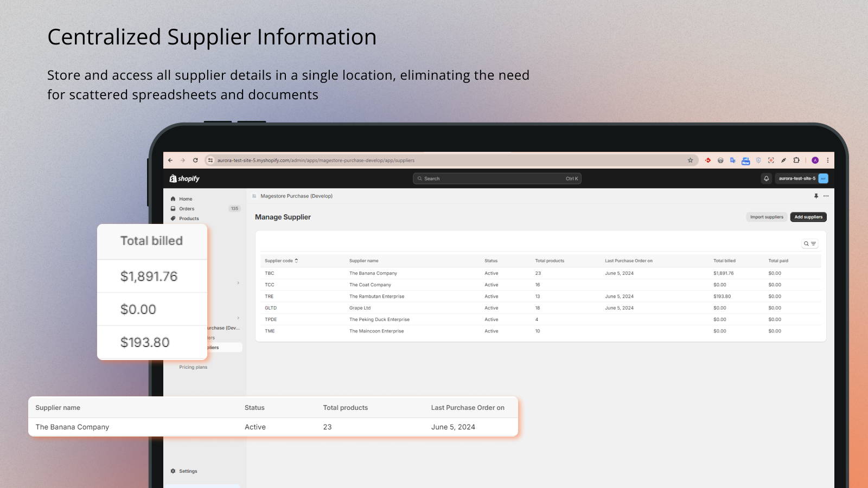Click the Settings gear icon

pos(173,471)
